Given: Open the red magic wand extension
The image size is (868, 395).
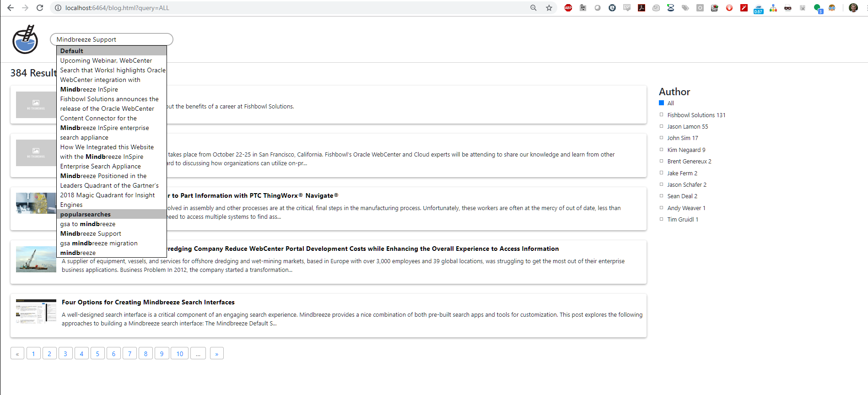Looking at the screenshot, I should pyautogui.click(x=744, y=8).
